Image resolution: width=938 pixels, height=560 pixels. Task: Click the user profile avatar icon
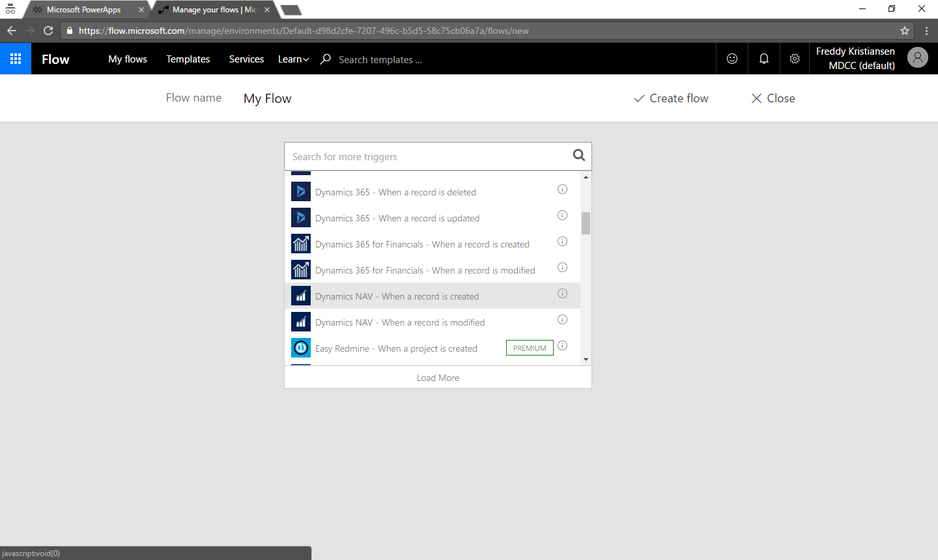click(x=917, y=58)
